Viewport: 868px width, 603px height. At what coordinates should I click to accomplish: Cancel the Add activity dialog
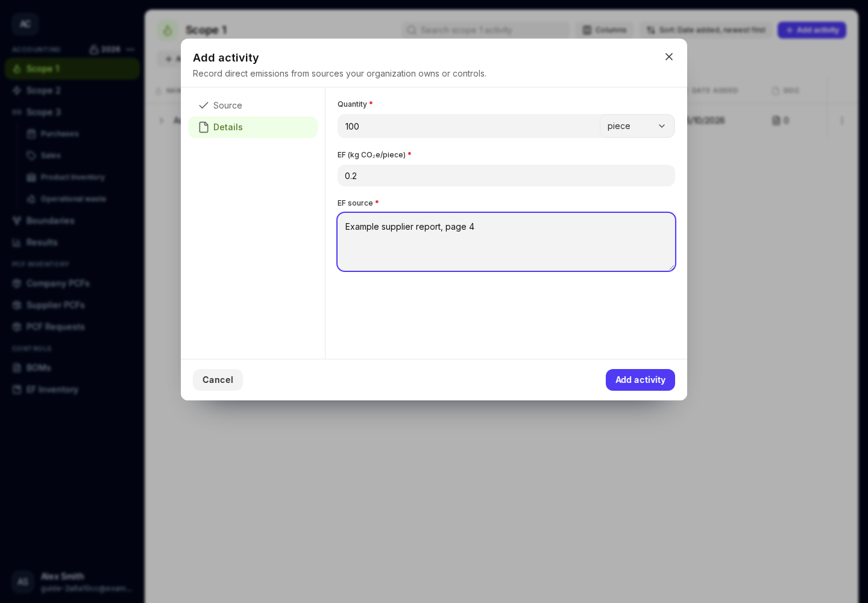point(218,380)
